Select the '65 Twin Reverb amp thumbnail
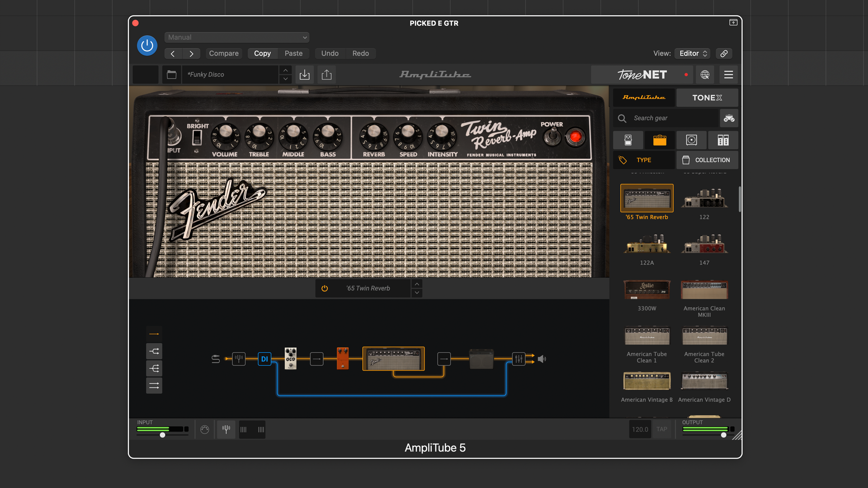The image size is (868, 488). point(647,198)
